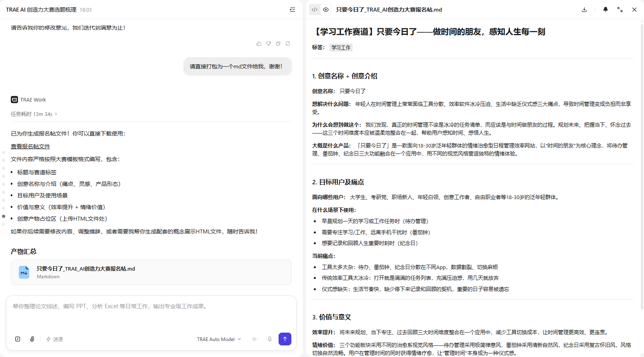
Task: Click the file name in the preview header
Action: tap(389, 10)
